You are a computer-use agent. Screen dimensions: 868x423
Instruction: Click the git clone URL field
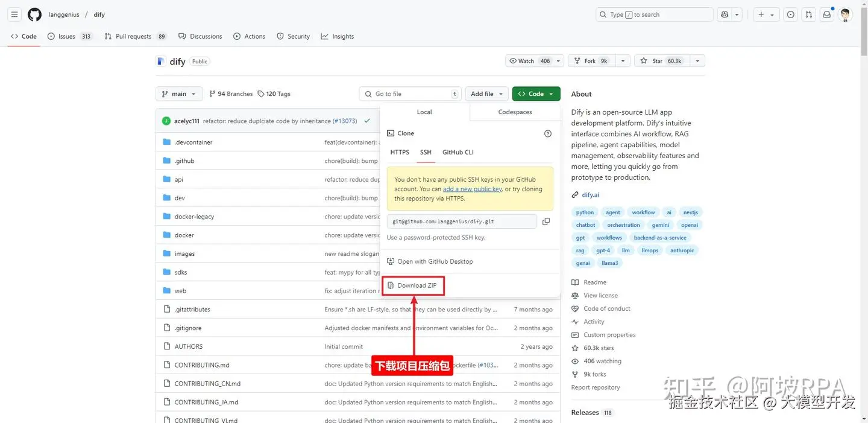pos(462,221)
